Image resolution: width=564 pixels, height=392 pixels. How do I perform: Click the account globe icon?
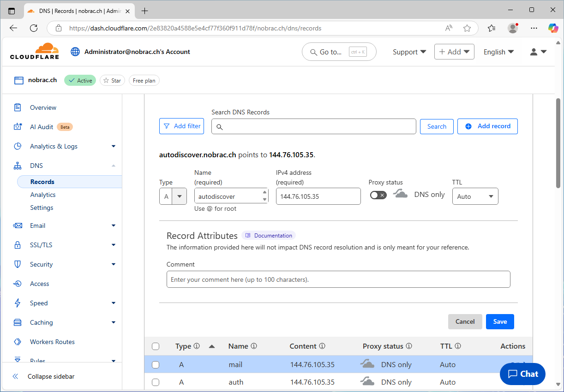[75, 52]
